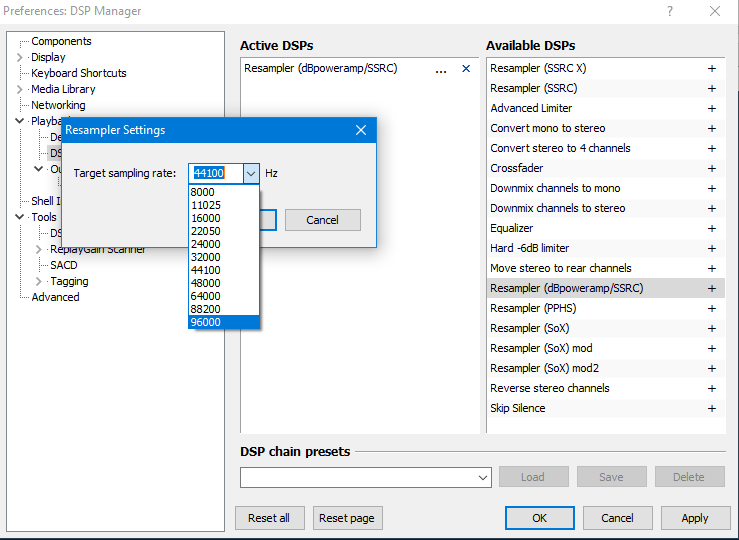The width and height of the screenshot is (739, 540).
Task: Add Resampler (PPHS) with its plus icon
Action: 712,309
